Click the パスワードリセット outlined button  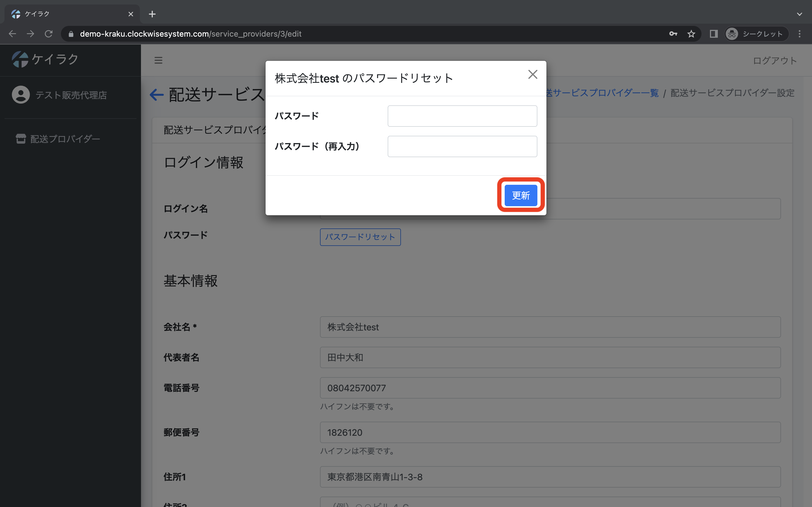[x=360, y=237]
